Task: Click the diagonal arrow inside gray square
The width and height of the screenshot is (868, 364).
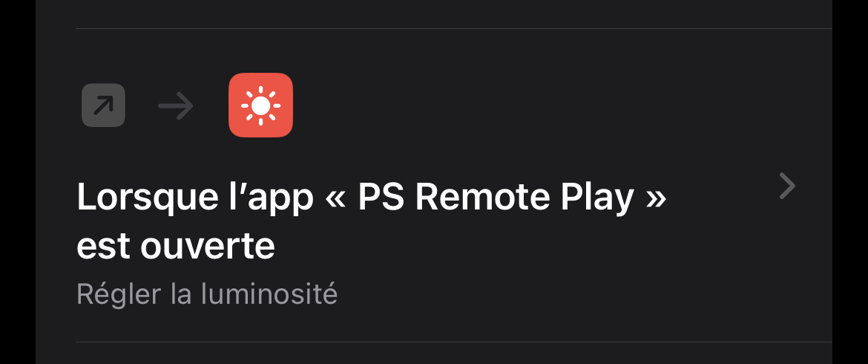Action: point(104,105)
